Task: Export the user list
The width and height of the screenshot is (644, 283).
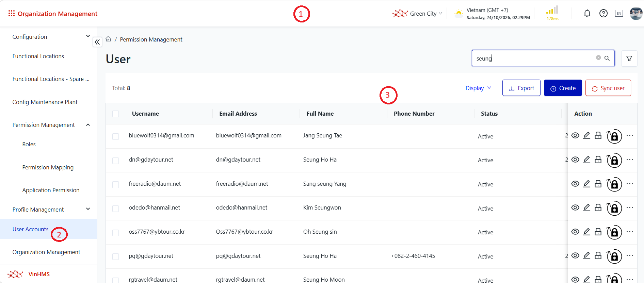Action: pos(521,88)
